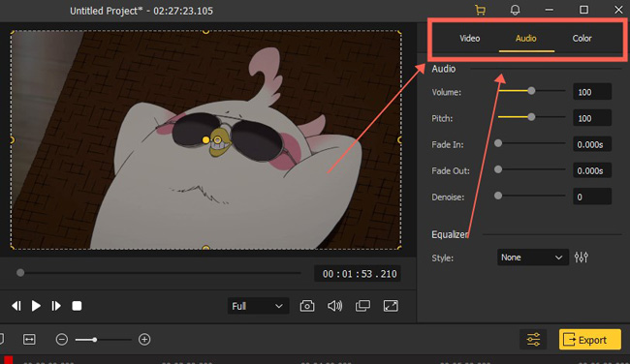Edit the Pitch value field

[592, 118]
